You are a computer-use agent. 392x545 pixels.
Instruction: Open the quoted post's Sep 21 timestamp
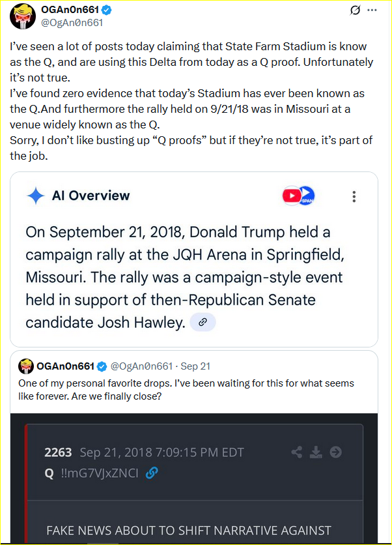pyautogui.click(x=195, y=366)
